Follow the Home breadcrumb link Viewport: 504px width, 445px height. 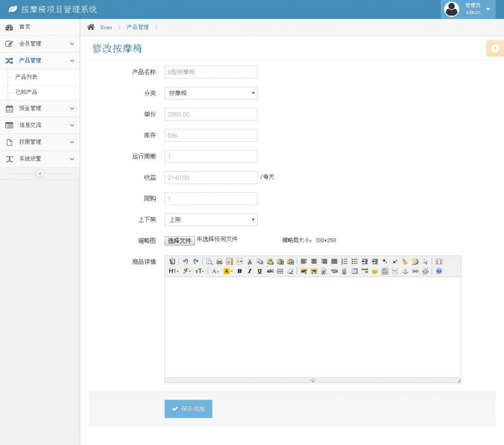point(106,27)
